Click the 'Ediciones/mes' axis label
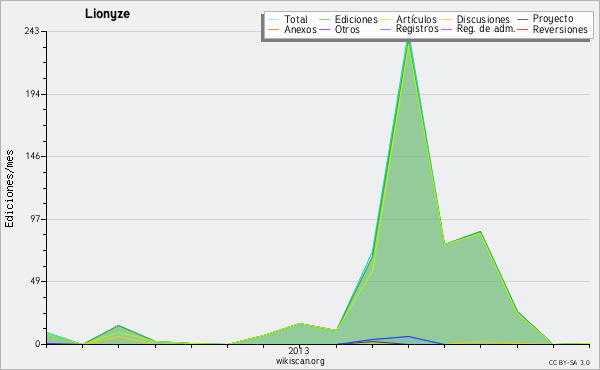Image resolution: width=600 pixels, height=370 pixels. coord(9,189)
